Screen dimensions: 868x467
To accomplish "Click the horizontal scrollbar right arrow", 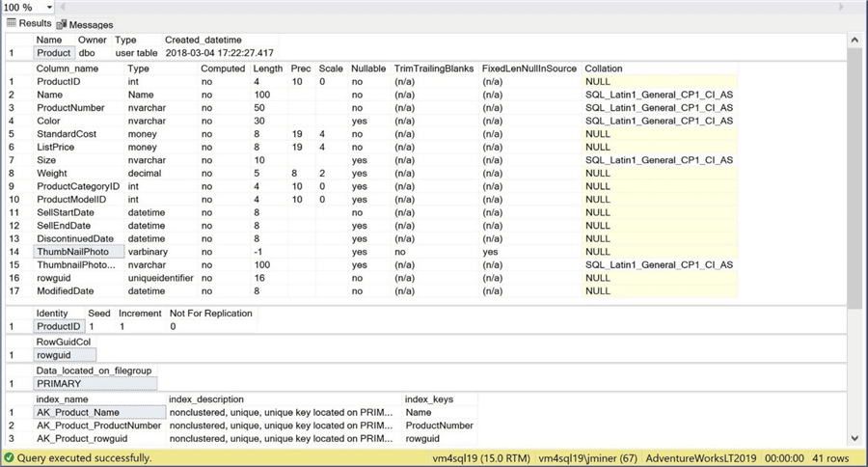I will pyautogui.click(x=841, y=7).
